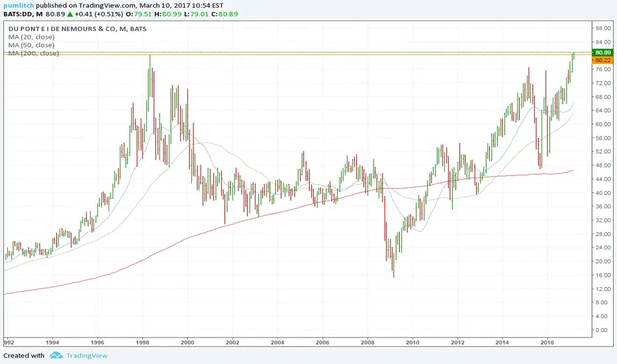This screenshot has height=364, width=617.
Task: Click the TradingView cloud logo icon
Action: pyautogui.click(x=56, y=355)
